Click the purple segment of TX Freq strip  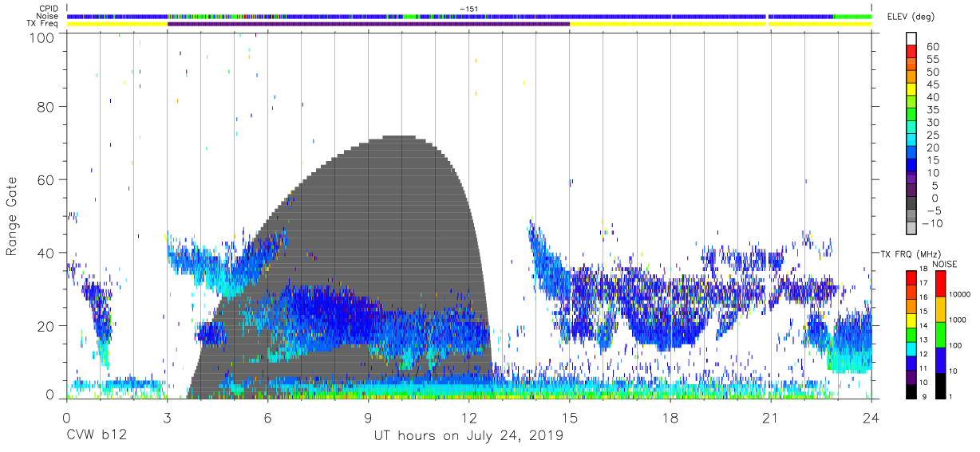click(369, 24)
